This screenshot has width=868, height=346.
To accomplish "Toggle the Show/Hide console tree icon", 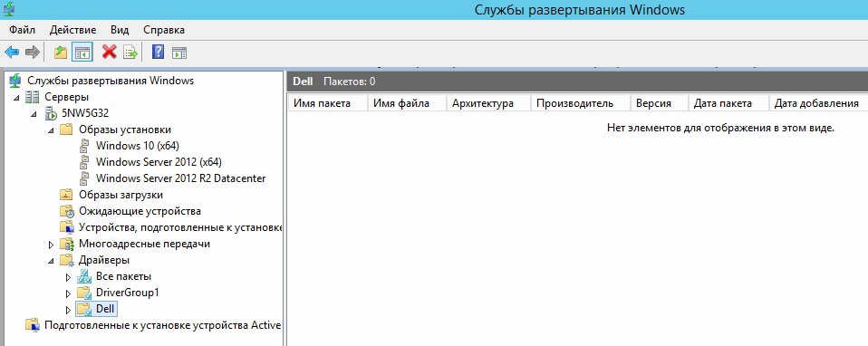I will (82, 53).
